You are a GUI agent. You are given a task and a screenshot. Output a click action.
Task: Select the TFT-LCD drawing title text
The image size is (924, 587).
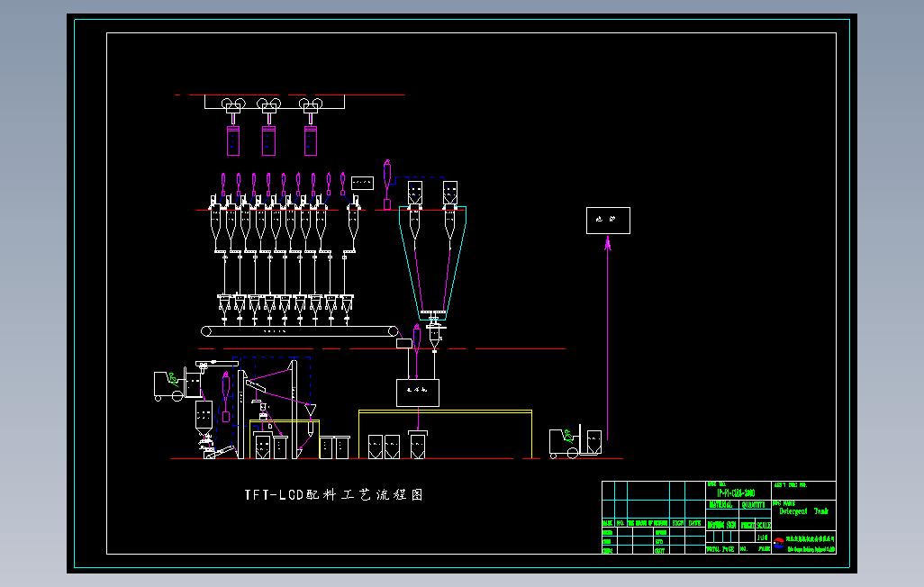(334, 494)
